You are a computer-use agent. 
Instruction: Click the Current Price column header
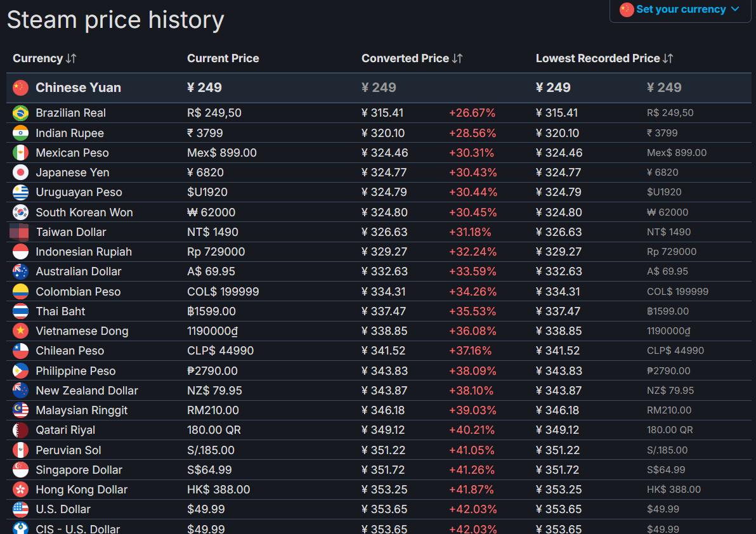pyautogui.click(x=223, y=58)
